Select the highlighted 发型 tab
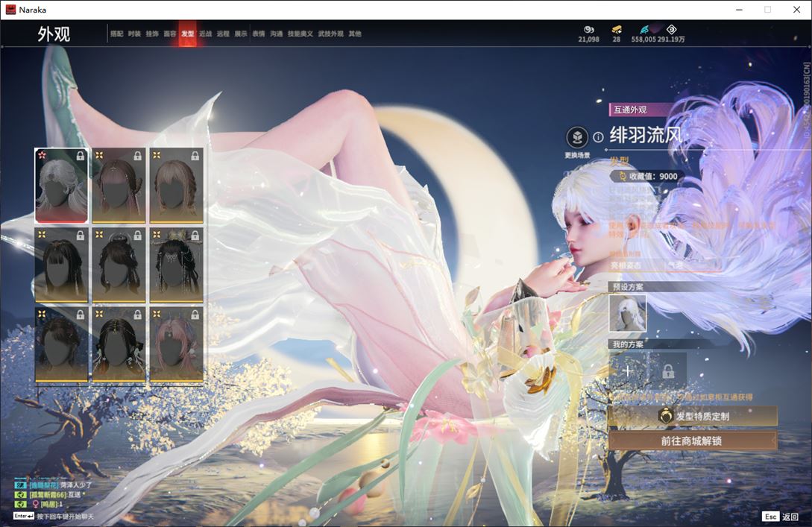Screen dimensions: 812x527 coord(187,34)
